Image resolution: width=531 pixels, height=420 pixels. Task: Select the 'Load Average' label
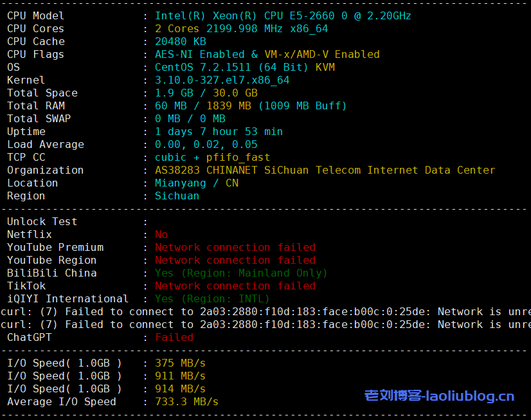[x=46, y=145]
